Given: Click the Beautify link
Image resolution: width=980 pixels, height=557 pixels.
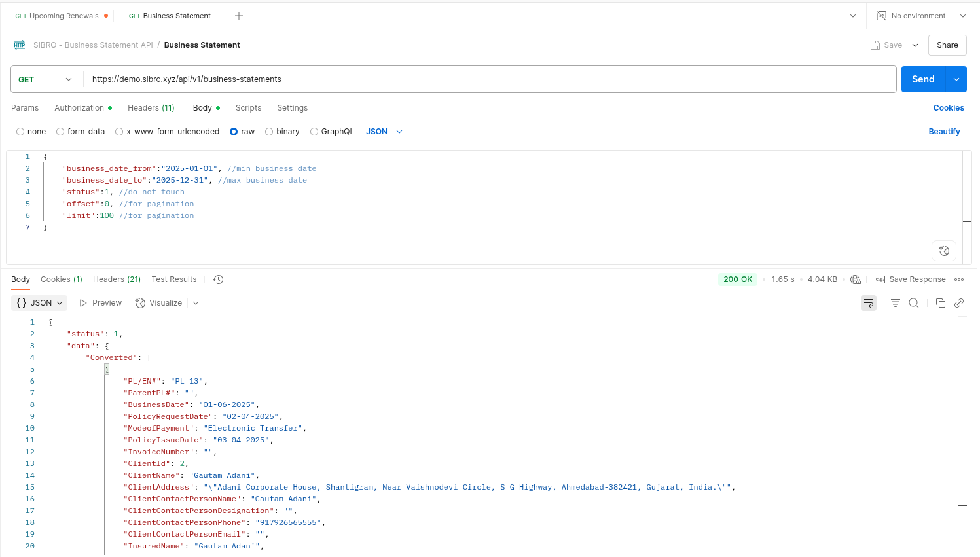Looking at the screenshot, I should [944, 132].
